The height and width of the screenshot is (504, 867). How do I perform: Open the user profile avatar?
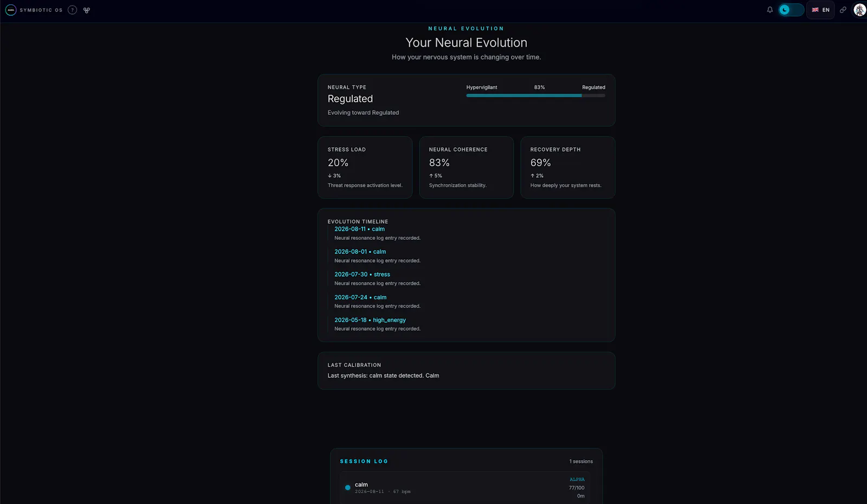tap(859, 10)
